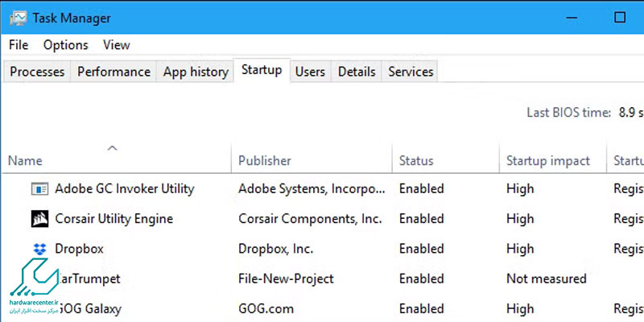Click the Not measured startup impact value
644x322 pixels.
547,279
